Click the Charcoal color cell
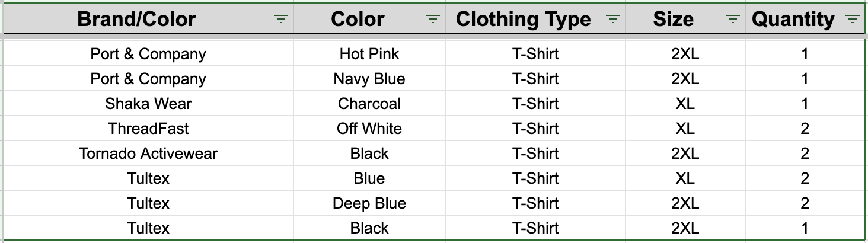Screen dimensions: 868x243 tap(369, 104)
